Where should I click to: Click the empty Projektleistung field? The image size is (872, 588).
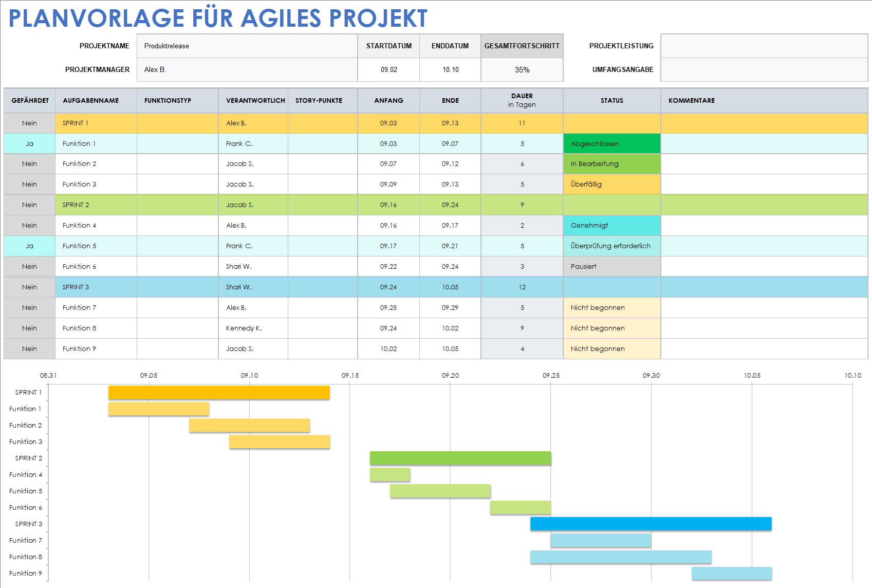tap(764, 46)
